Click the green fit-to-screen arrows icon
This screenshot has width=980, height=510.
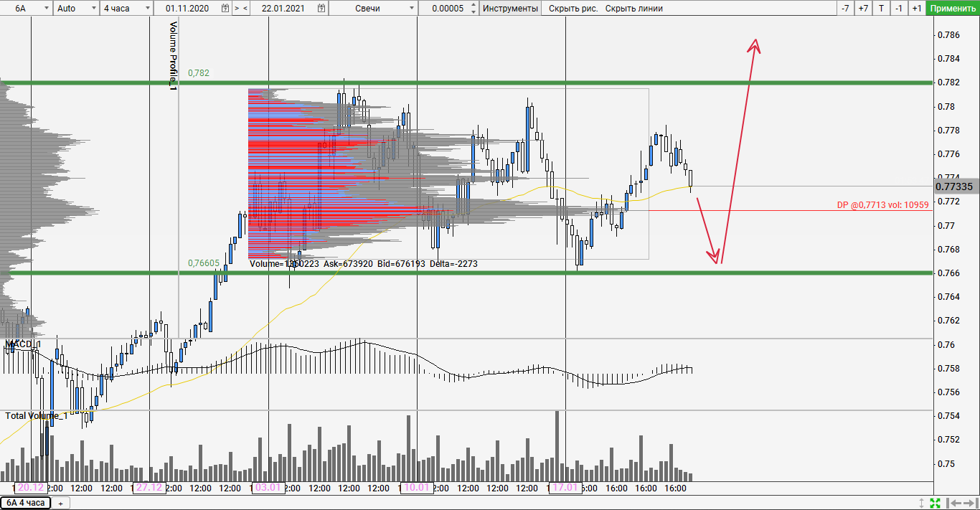[935, 503]
